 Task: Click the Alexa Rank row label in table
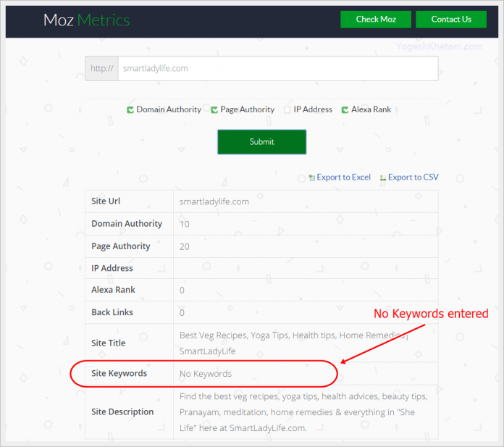(x=113, y=290)
